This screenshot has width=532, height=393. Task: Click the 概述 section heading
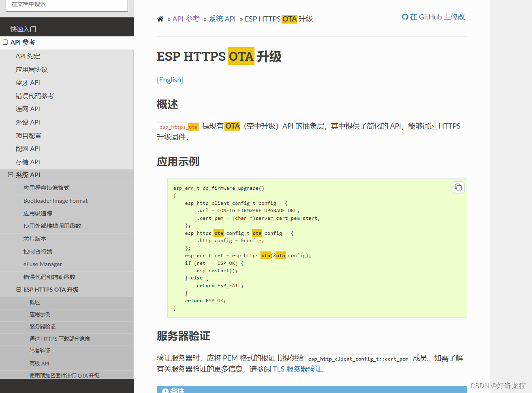point(167,104)
